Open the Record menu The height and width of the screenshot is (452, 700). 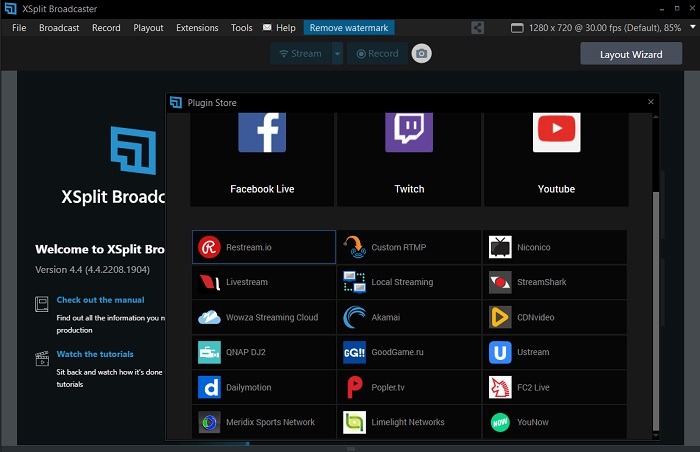point(106,28)
